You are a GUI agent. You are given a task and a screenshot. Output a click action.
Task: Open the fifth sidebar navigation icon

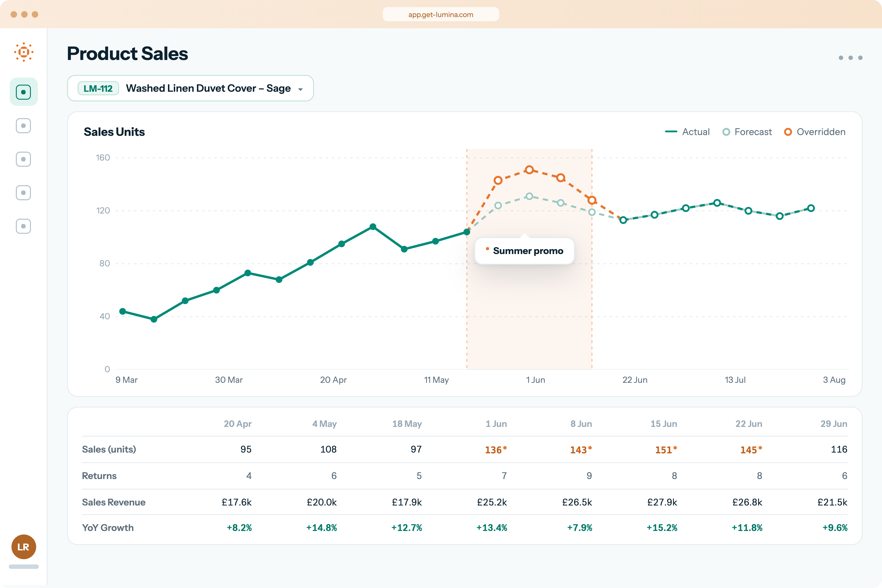24,226
